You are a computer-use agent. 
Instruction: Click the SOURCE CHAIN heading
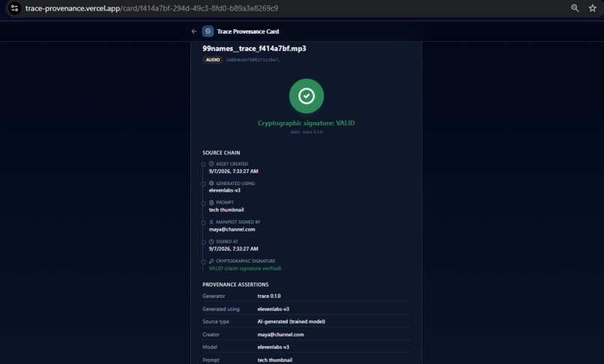click(x=221, y=153)
